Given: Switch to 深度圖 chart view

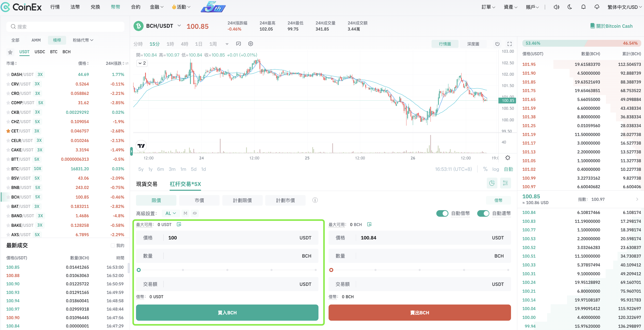Looking at the screenshot, I should click(x=473, y=44).
